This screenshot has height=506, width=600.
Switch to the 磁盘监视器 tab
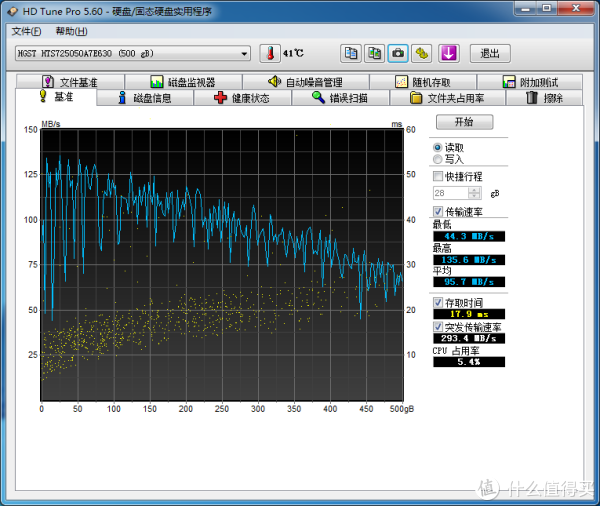183,82
